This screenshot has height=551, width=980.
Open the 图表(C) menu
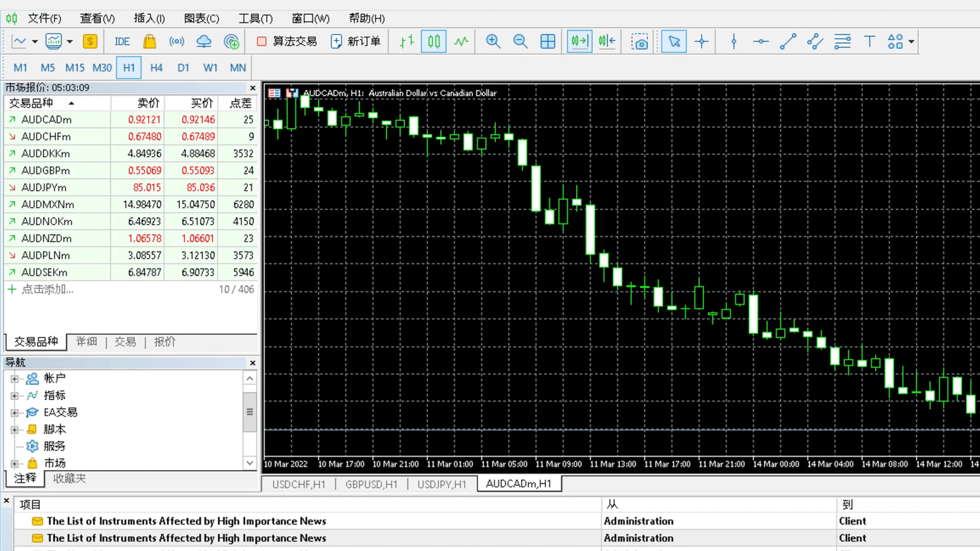pos(201,18)
